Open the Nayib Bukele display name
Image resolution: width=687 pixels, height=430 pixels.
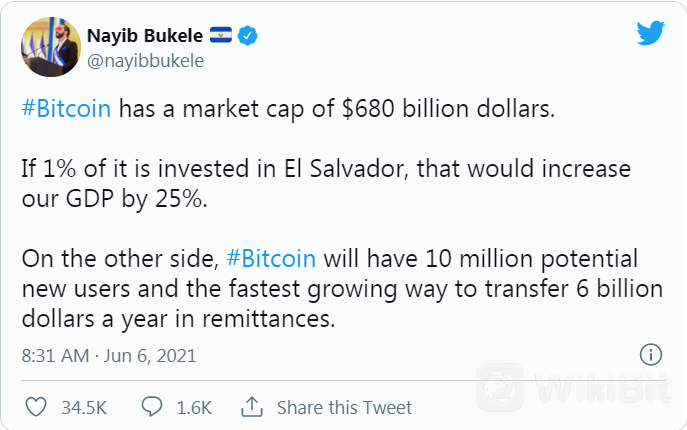[x=145, y=36]
